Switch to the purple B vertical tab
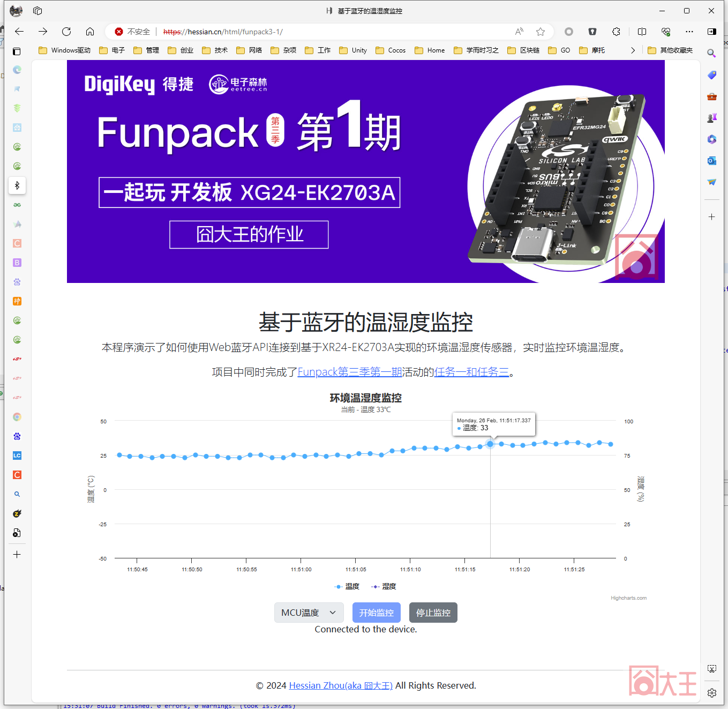Viewport: 728px width, 709px height. click(x=17, y=263)
